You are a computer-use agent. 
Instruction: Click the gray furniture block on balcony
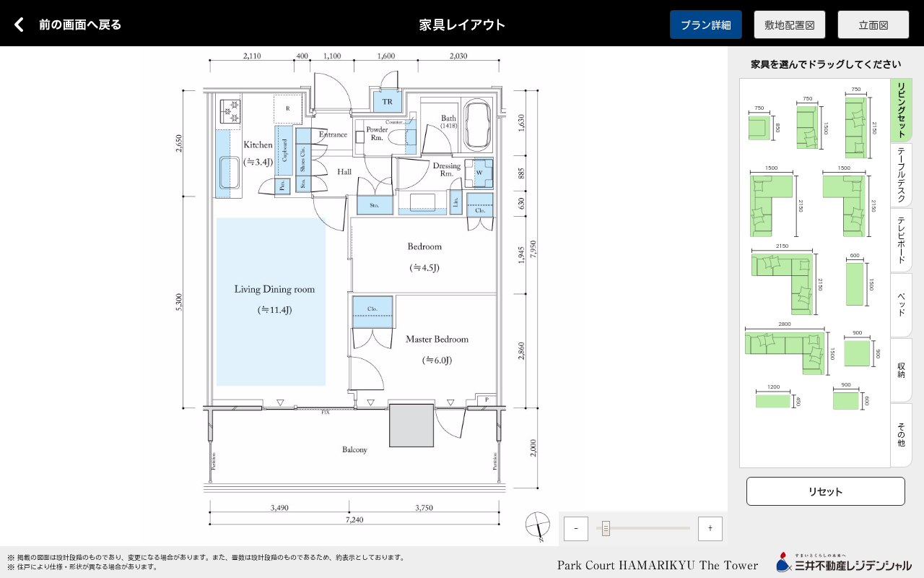coord(411,426)
